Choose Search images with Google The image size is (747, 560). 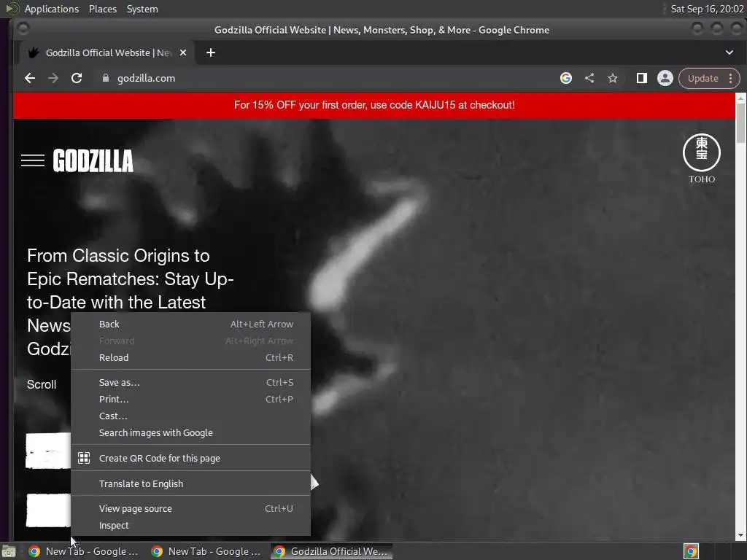pyautogui.click(x=190, y=433)
